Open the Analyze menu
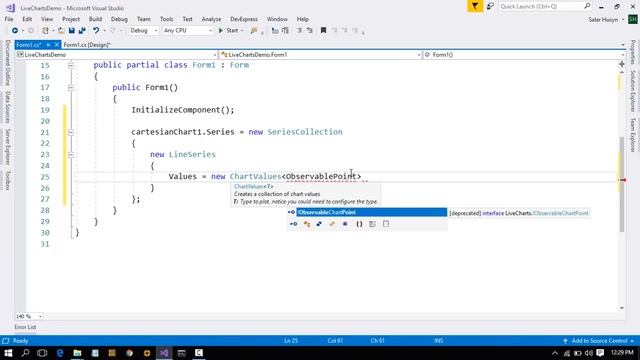This screenshot has height=360, width=640. [x=211, y=19]
